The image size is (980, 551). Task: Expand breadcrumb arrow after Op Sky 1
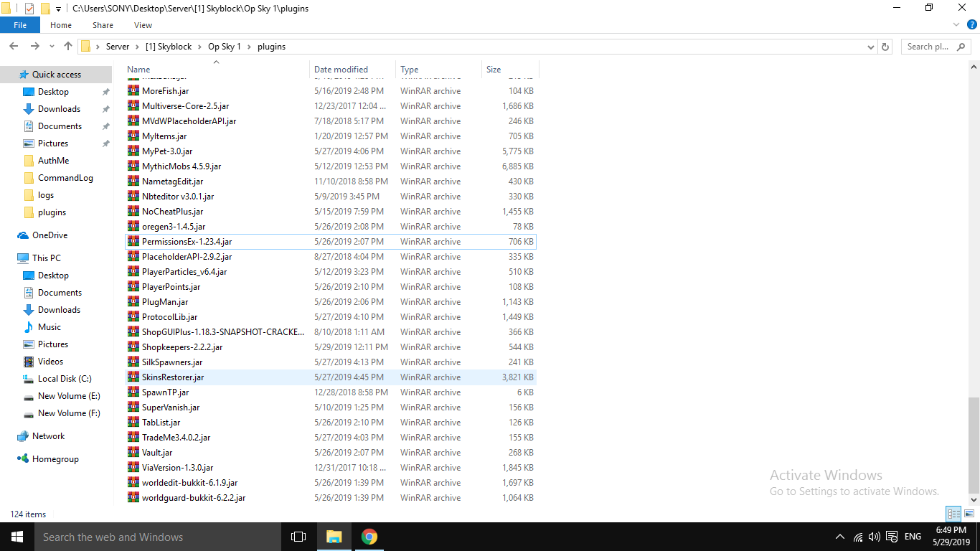coord(250,47)
